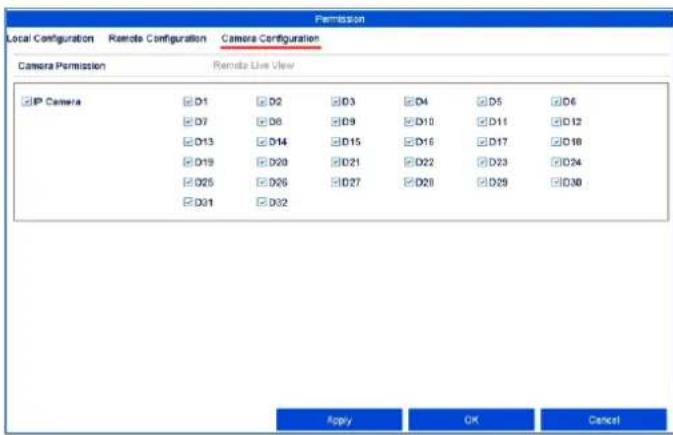
Task: Uncheck the D9 camera checkbox
Action: 335,122
